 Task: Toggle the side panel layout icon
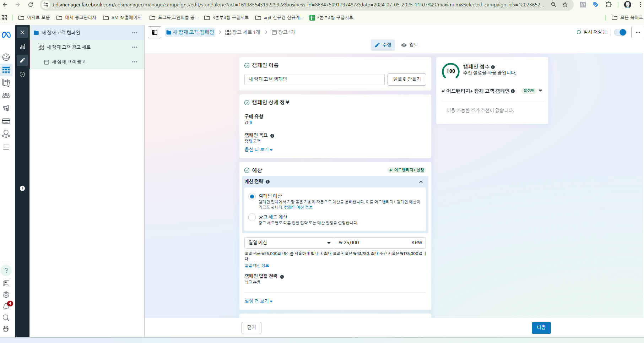point(155,32)
